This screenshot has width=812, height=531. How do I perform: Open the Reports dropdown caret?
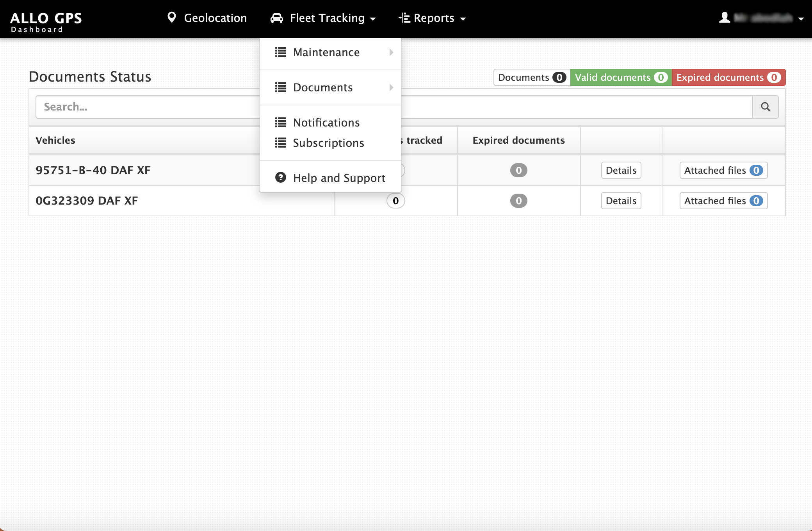[x=463, y=19]
